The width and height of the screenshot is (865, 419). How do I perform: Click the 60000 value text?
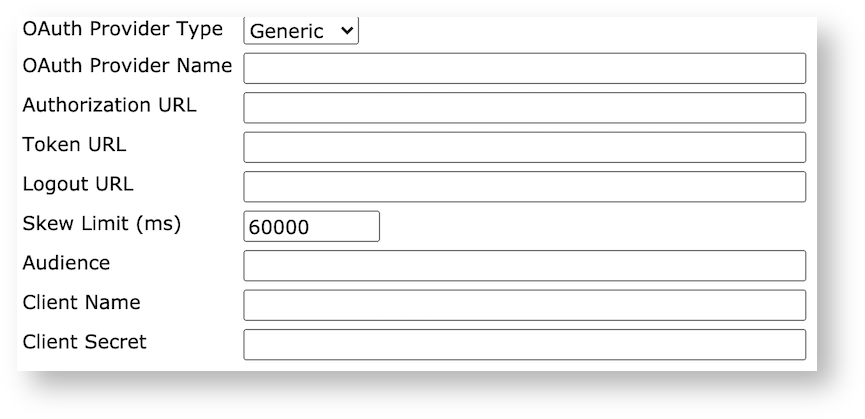279,228
